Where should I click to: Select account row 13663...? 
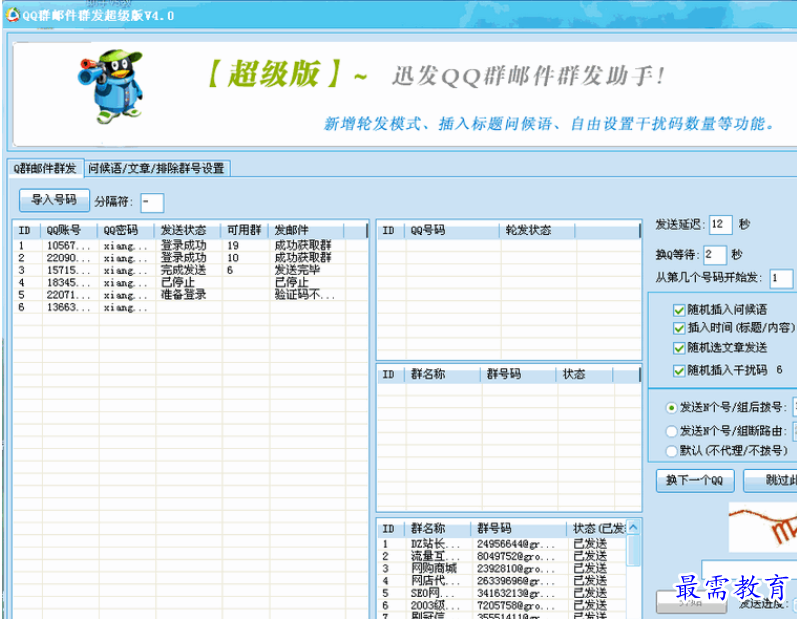tap(190, 307)
